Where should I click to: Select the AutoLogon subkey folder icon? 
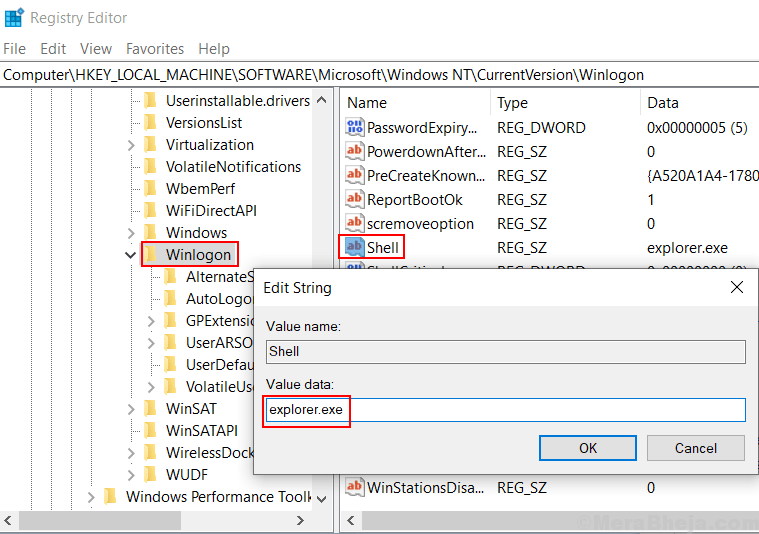(x=170, y=299)
